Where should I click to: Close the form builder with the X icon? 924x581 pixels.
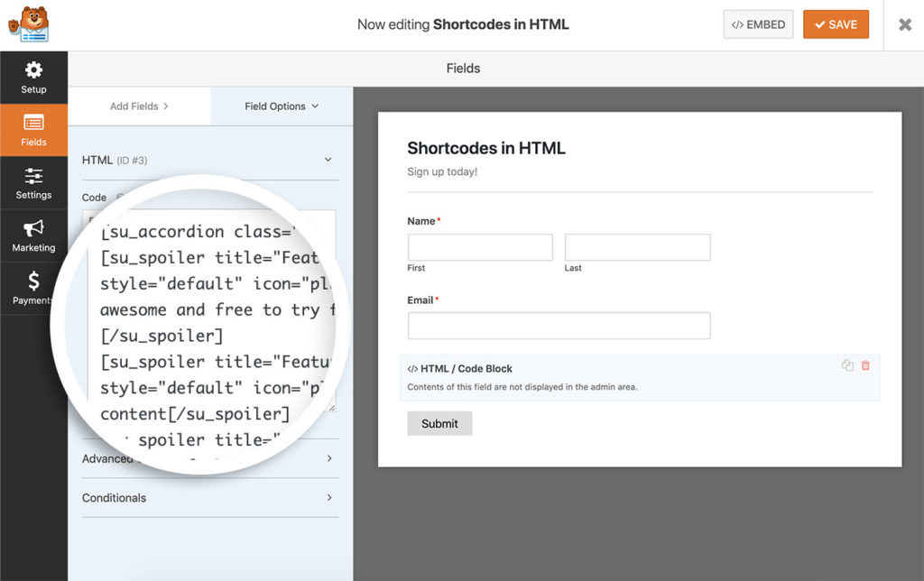click(904, 24)
